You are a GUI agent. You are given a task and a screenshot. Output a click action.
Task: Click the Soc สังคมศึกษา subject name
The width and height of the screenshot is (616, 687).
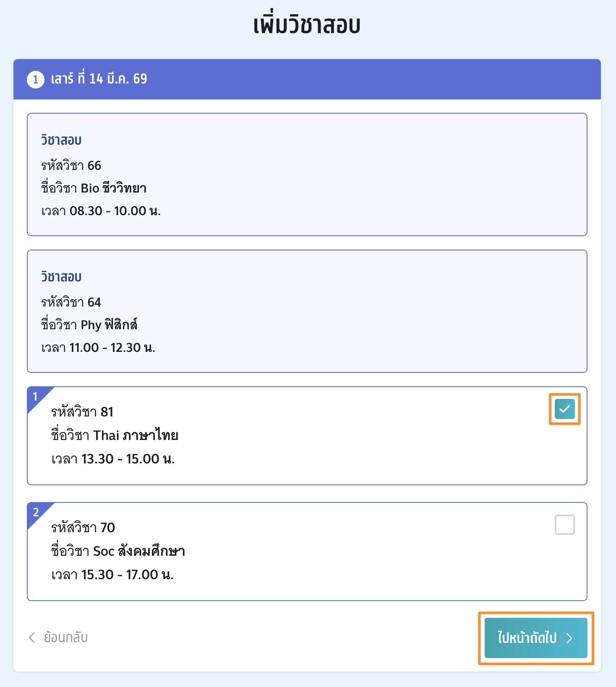pos(139,551)
